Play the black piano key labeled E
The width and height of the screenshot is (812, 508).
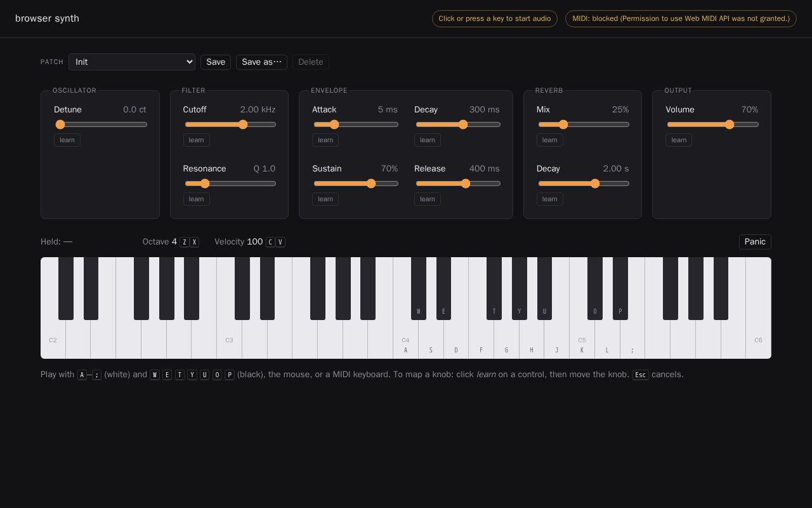[443, 288]
